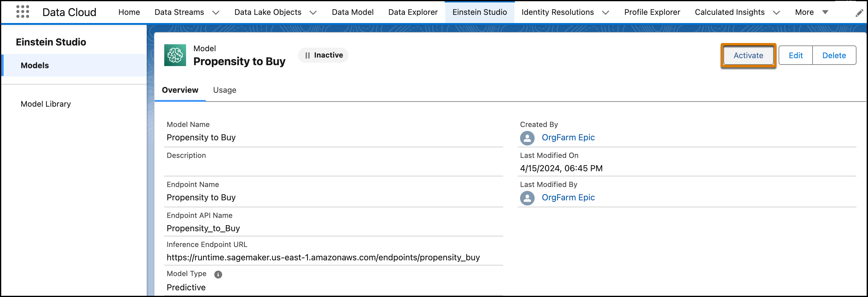This screenshot has width=868, height=297.
Task: Switch to the Usage tab
Action: coord(224,90)
